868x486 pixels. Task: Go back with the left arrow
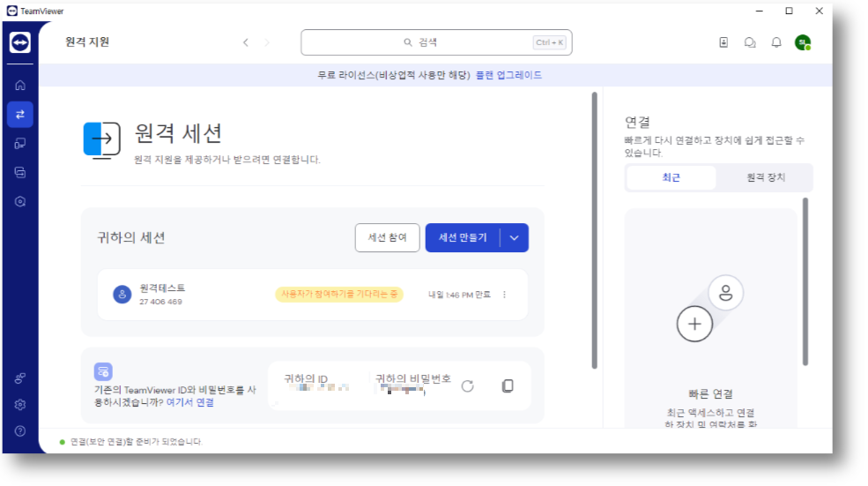[246, 42]
